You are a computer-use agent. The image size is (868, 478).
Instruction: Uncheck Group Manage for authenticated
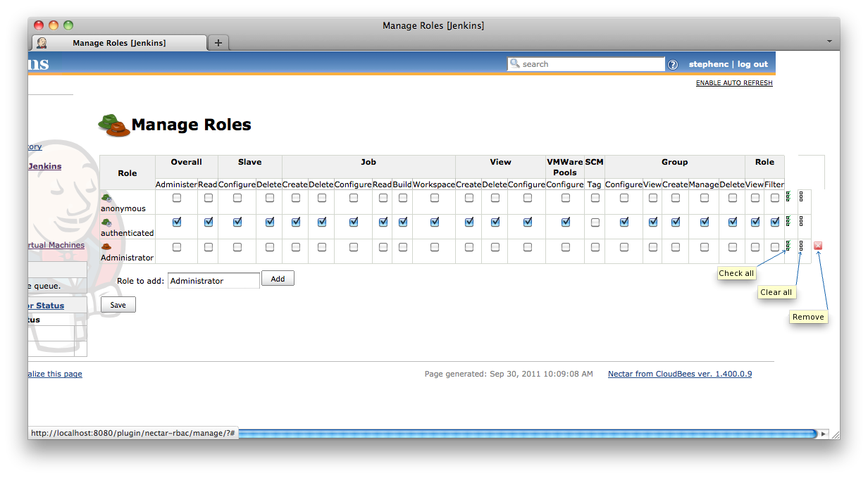point(705,222)
